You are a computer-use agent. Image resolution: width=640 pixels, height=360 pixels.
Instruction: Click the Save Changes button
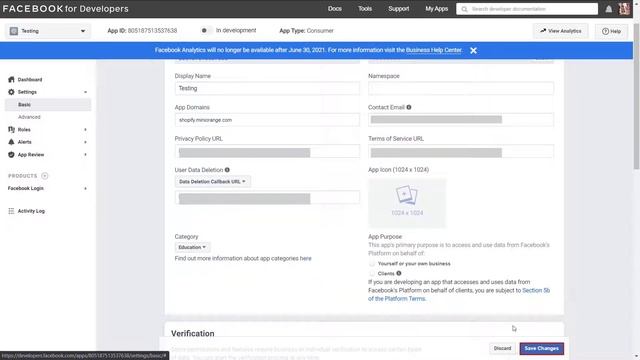[x=542, y=349]
